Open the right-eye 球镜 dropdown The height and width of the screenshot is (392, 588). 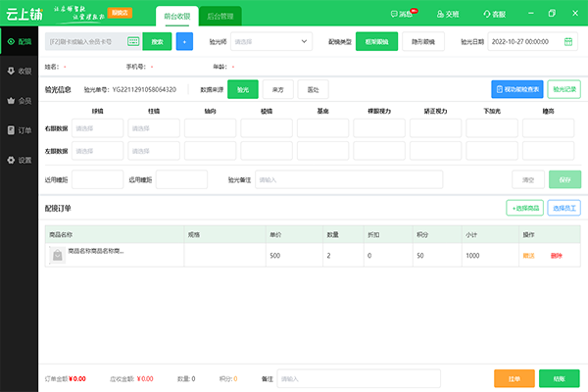tap(98, 127)
